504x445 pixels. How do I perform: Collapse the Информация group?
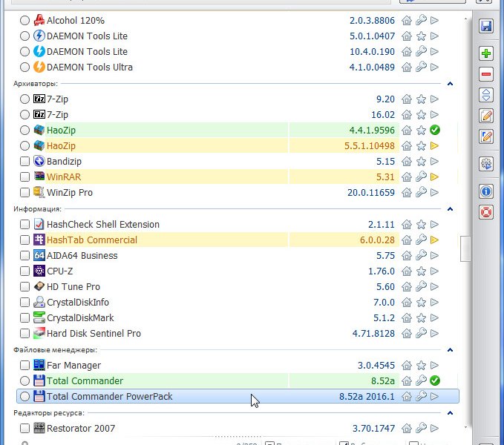[450, 209]
